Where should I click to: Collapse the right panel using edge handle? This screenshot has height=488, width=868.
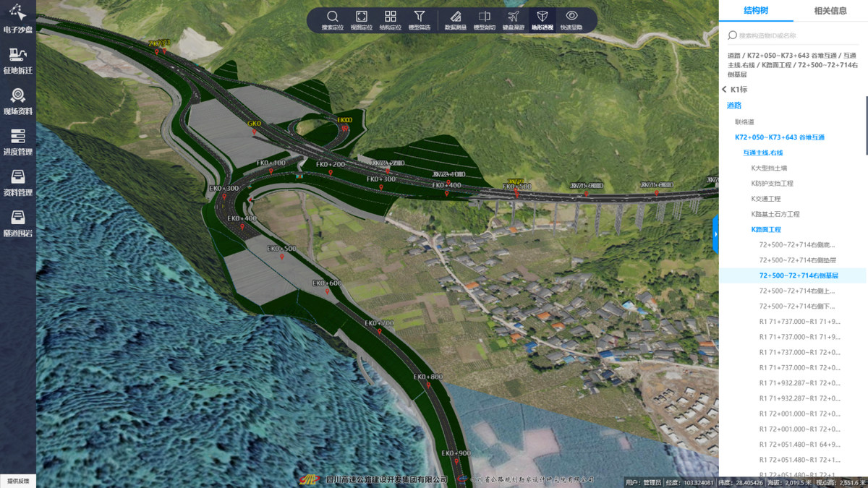coord(715,234)
